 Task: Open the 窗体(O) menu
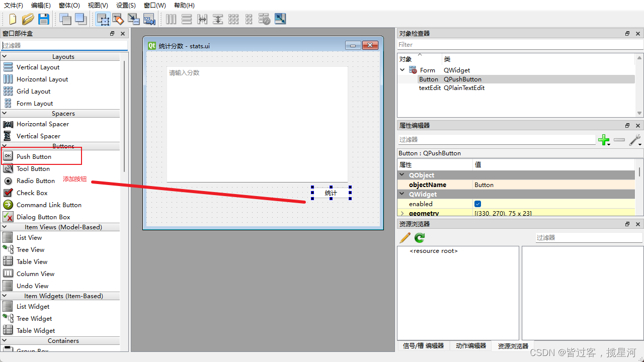point(69,6)
